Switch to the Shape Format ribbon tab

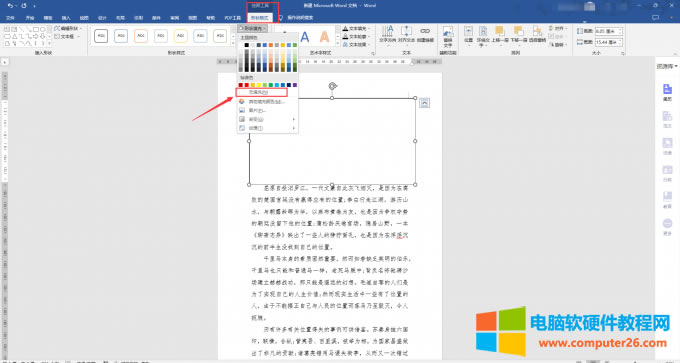click(x=259, y=18)
